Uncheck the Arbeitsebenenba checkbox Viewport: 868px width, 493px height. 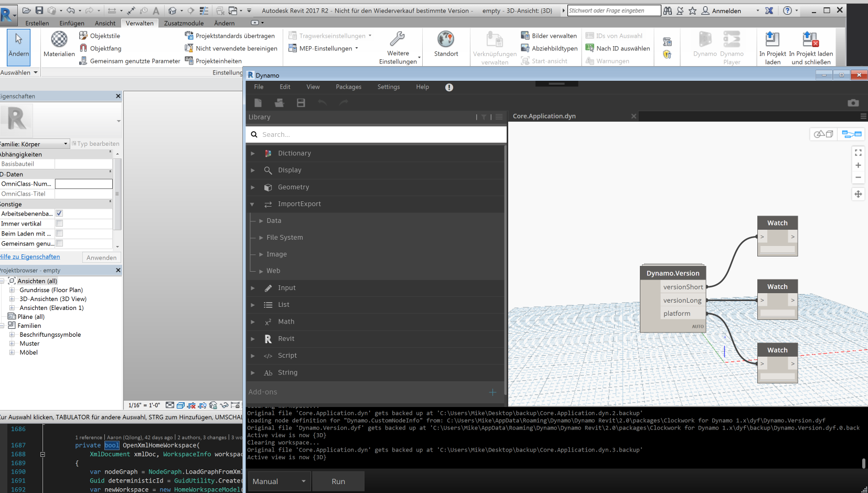point(59,213)
